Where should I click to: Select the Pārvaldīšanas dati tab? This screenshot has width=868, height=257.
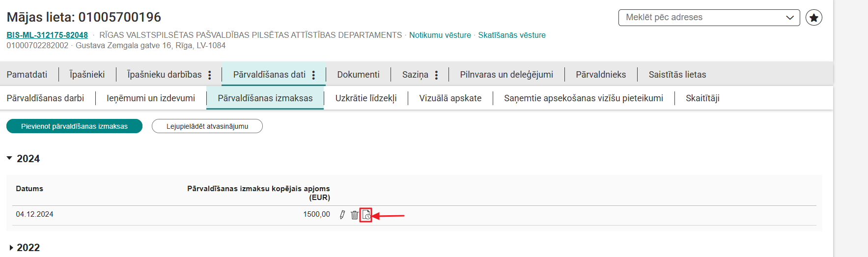tap(269, 75)
